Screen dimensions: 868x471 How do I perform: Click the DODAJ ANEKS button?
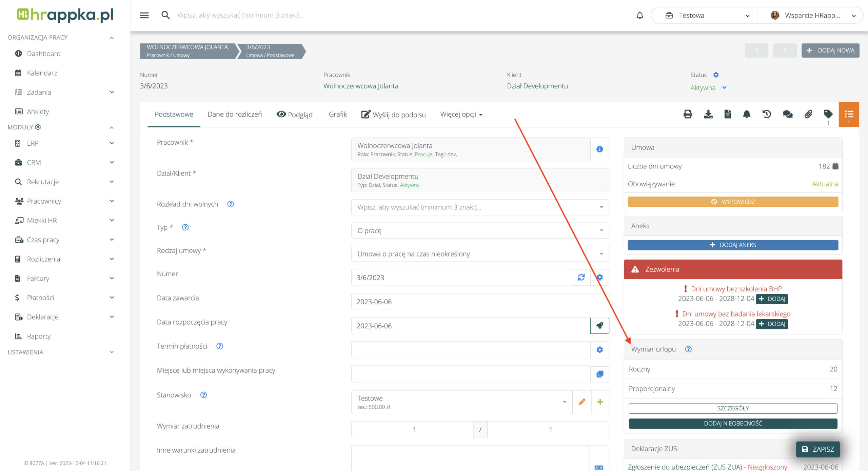[x=733, y=245]
